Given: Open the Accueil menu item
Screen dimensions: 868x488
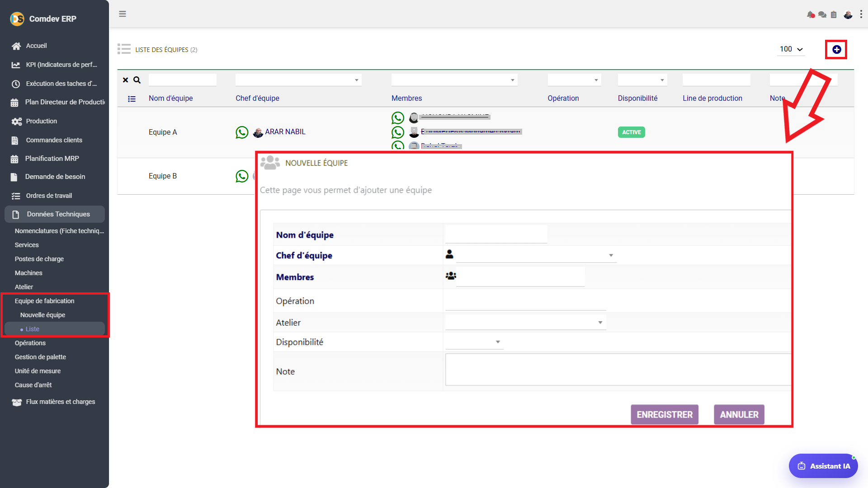Looking at the screenshot, I should pyautogui.click(x=36, y=46).
